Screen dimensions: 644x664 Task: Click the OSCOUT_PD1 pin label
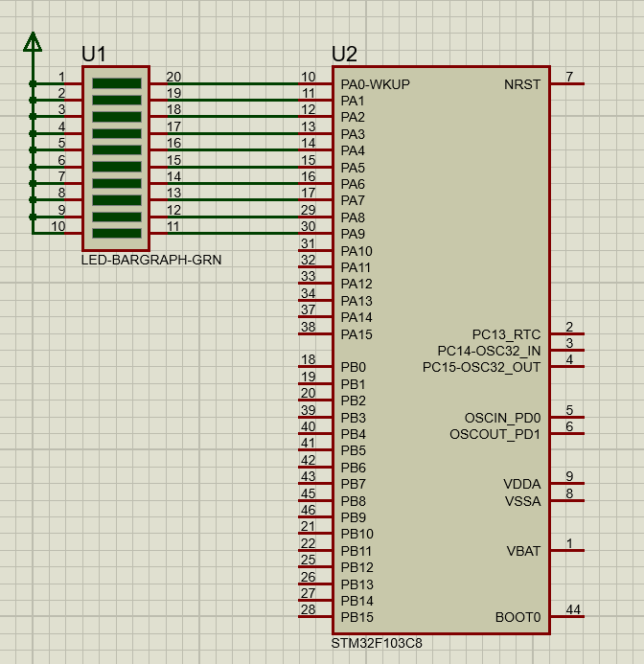(x=495, y=434)
